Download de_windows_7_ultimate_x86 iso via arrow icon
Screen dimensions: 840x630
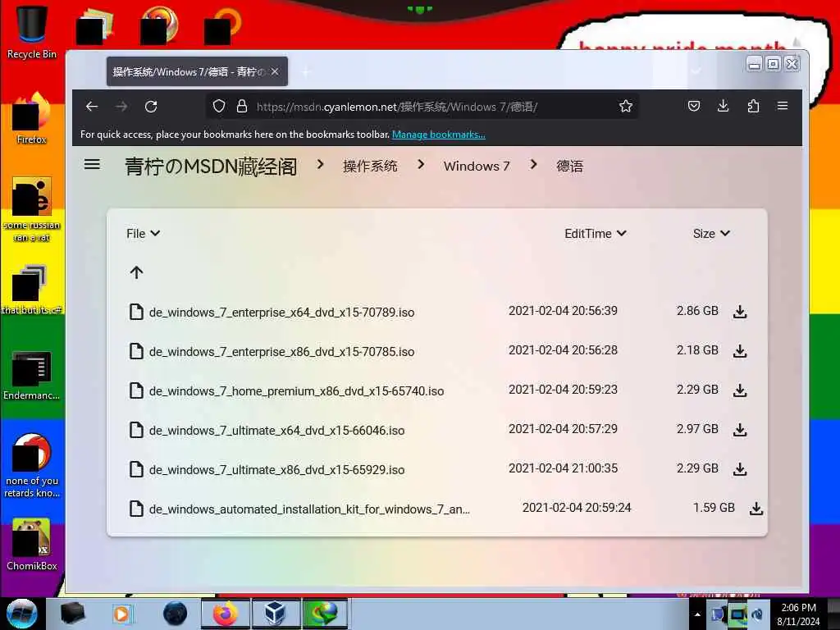tap(740, 468)
